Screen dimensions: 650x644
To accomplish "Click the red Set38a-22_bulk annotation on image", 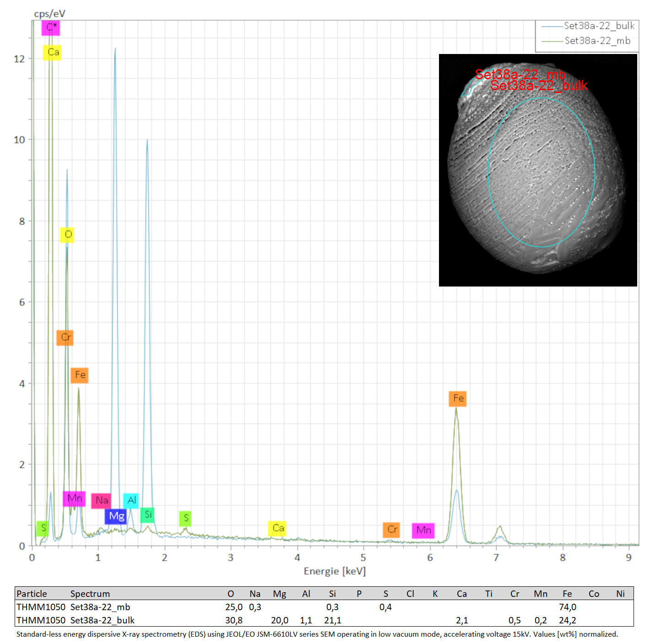I will click(x=539, y=86).
